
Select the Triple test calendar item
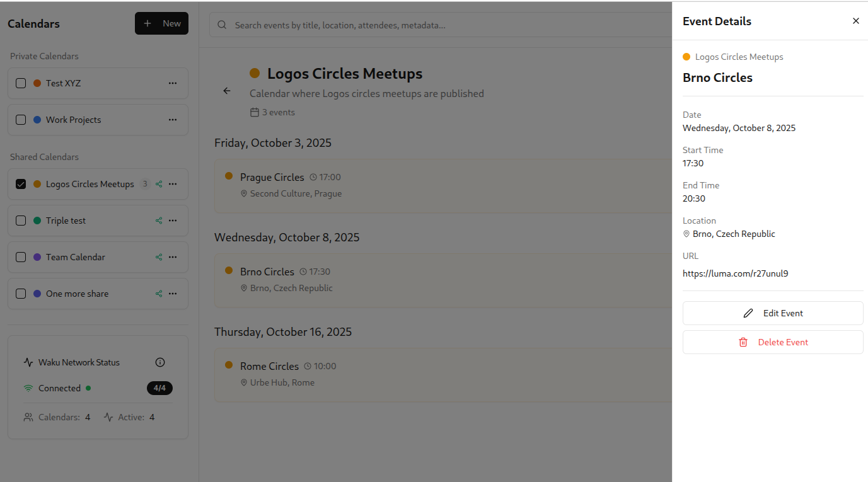[x=66, y=221]
